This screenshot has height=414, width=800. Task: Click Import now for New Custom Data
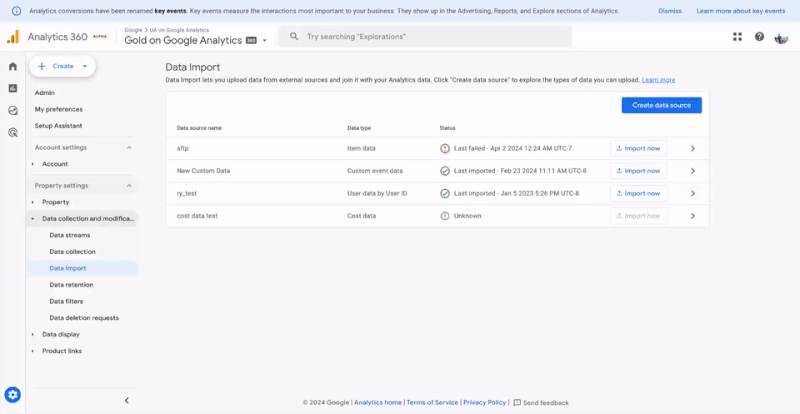(638, 171)
